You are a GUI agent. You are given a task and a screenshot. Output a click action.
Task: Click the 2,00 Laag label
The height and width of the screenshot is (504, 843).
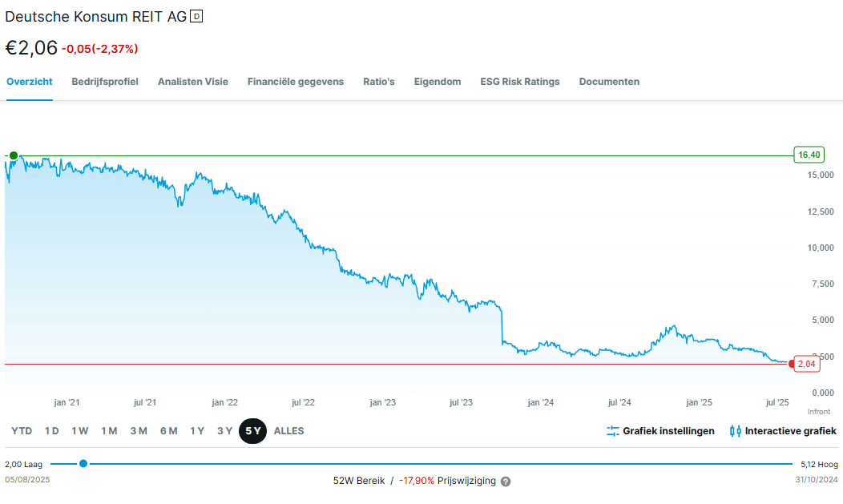point(24,464)
